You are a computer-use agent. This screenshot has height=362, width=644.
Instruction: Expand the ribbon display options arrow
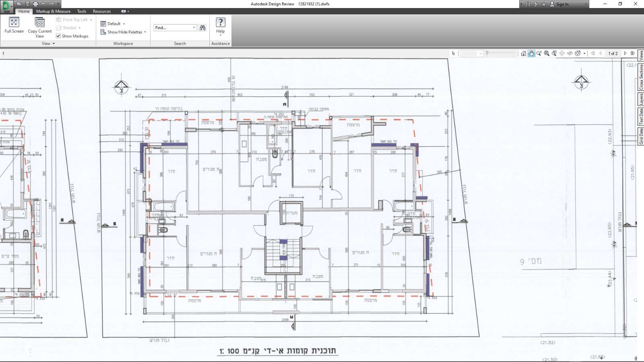[x=128, y=11]
